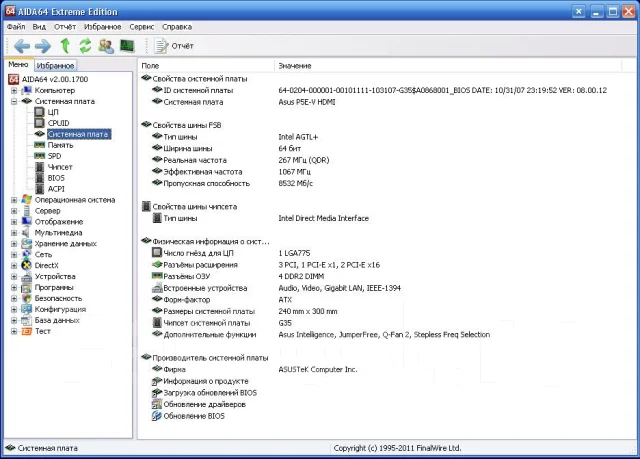The image size is (640, 459).
Task: Select Пропускная способность row
Action: click(x=232, y=183)
